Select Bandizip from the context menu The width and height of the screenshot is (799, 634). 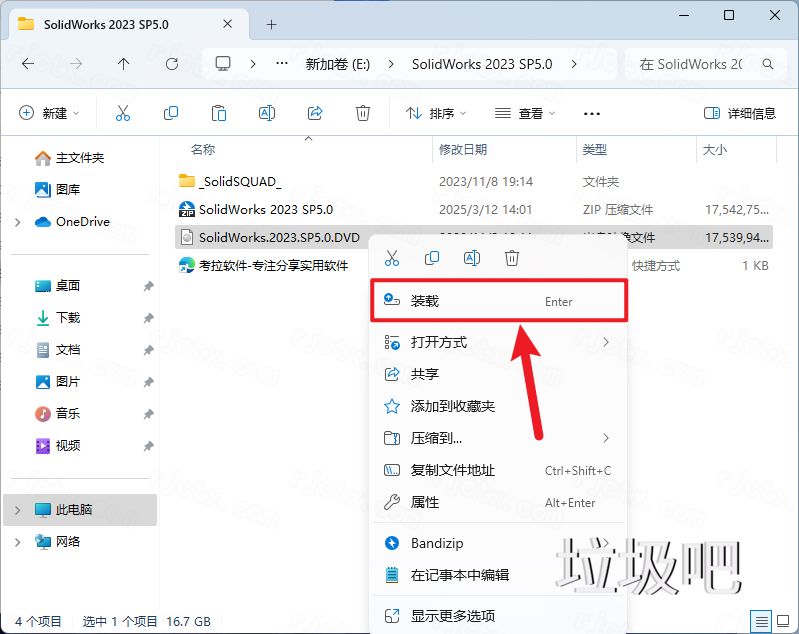[x=498, y=543]
